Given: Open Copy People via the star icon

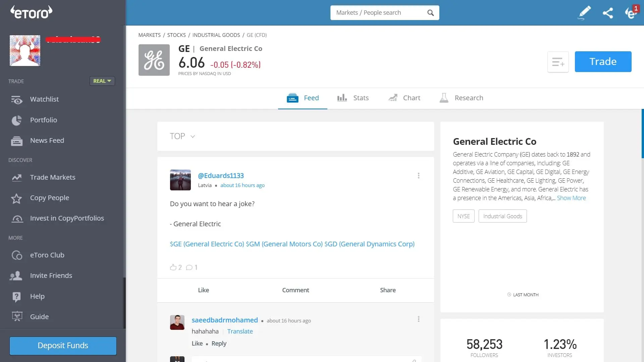Looking at the screenshot, I should [16, 198].
